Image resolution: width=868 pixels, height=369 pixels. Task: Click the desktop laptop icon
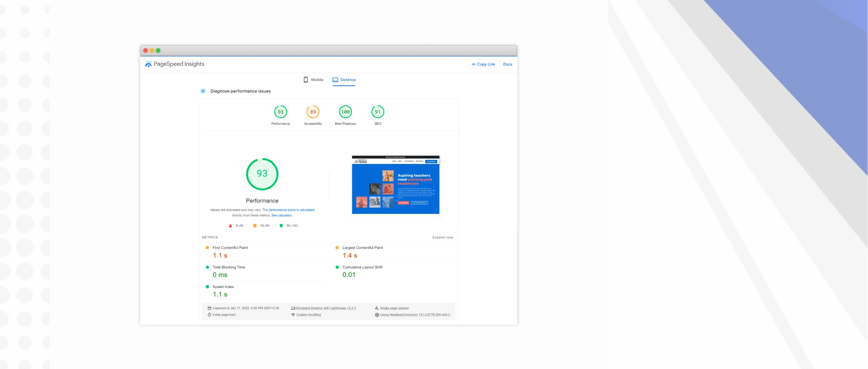coord(335,80)
